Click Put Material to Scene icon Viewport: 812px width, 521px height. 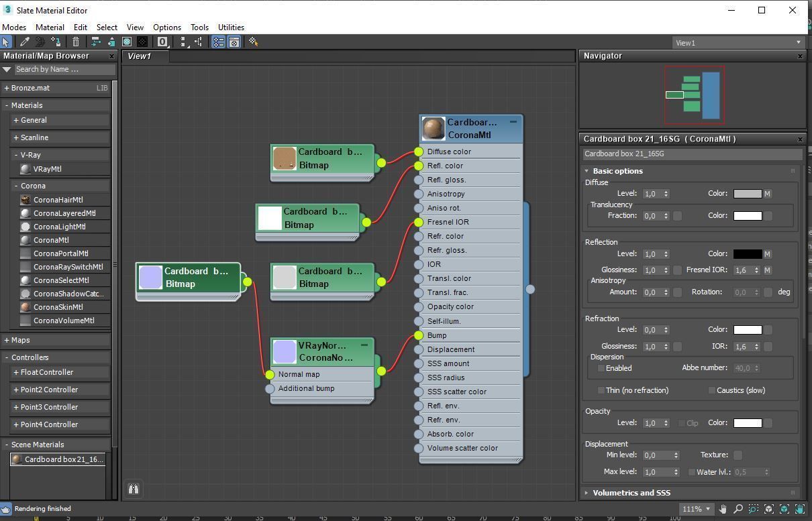(x=40, y=42)
